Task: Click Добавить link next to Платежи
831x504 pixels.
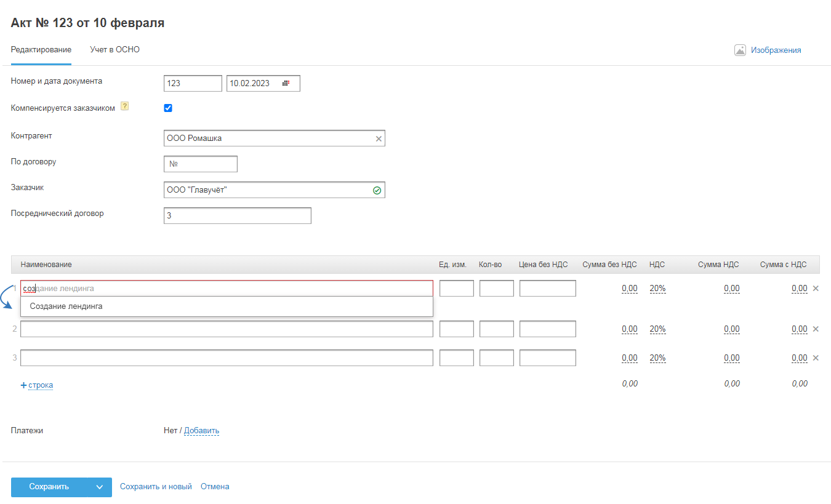Action: tap(201, 431)
